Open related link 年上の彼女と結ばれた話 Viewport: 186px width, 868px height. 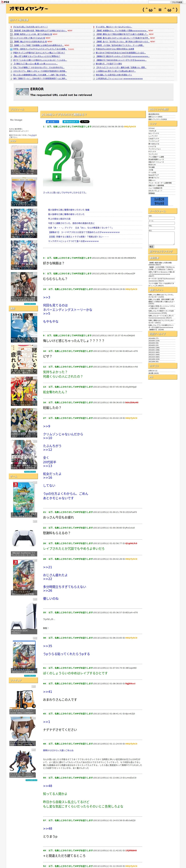tap(59, 219)
